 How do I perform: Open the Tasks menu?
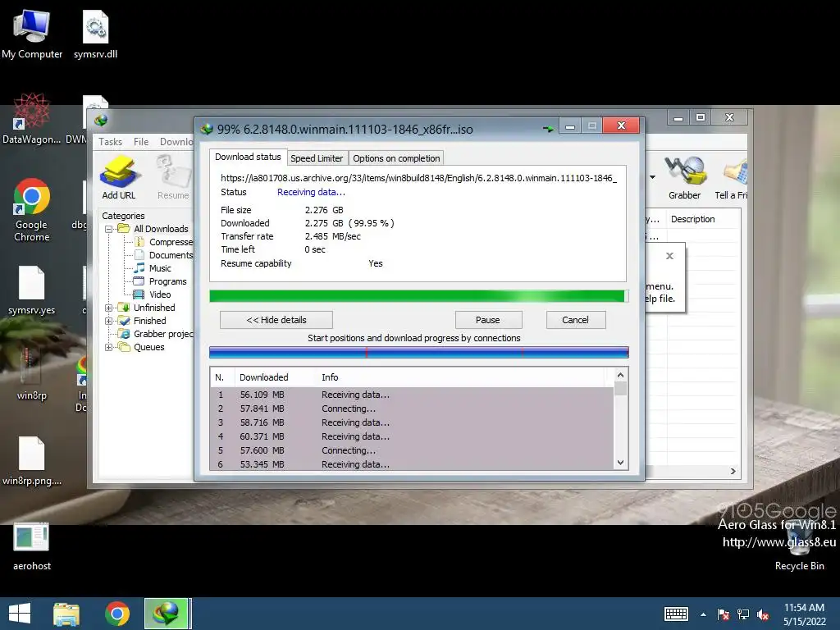click(x=111, y=141)
